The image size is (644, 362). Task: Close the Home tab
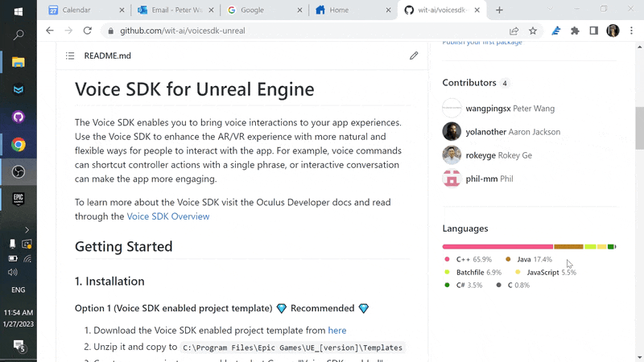point(389,10)
